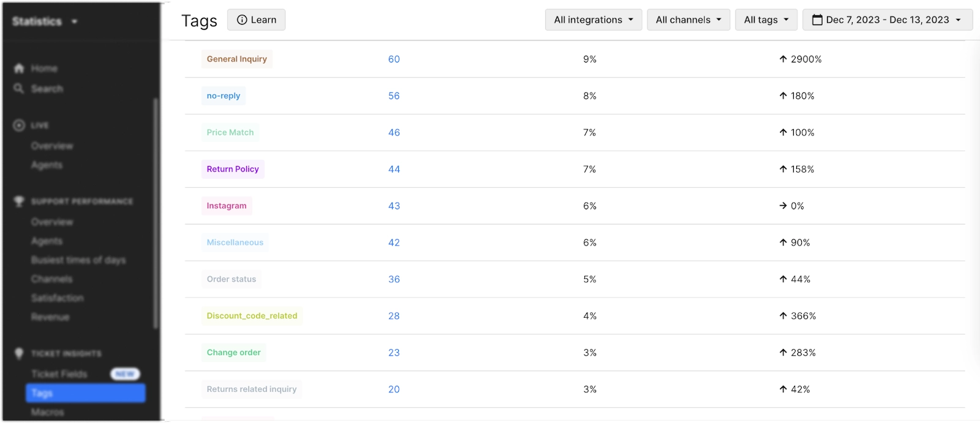
Task: Click the sidebar vertical scrollbar
Action: pyautogui.click(x=156, y=214)
